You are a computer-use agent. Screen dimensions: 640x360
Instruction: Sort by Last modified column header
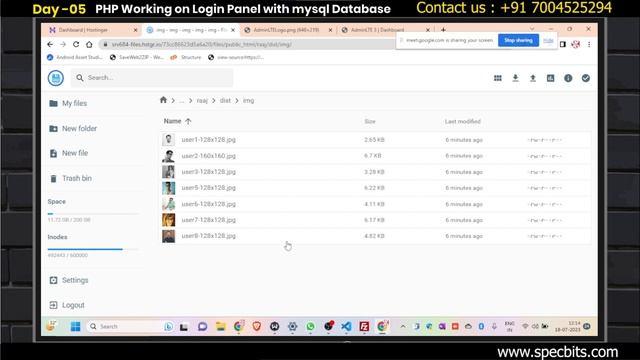(462, 122)
